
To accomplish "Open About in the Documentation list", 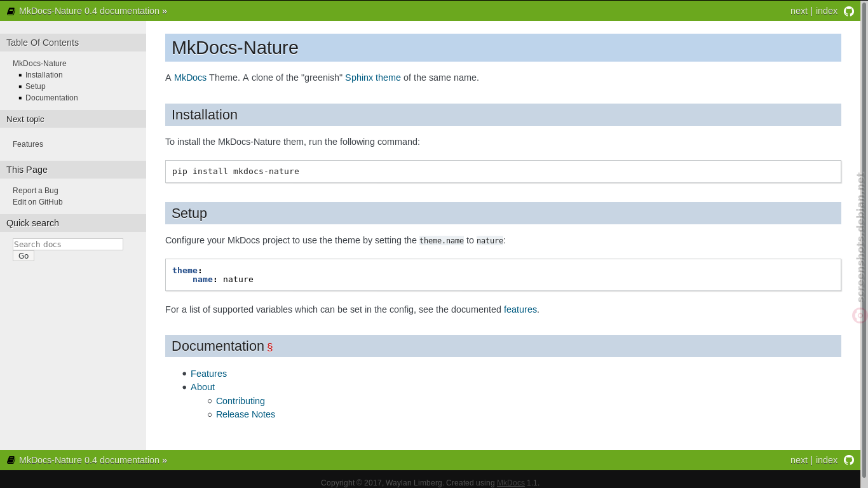I will [203, 387].
